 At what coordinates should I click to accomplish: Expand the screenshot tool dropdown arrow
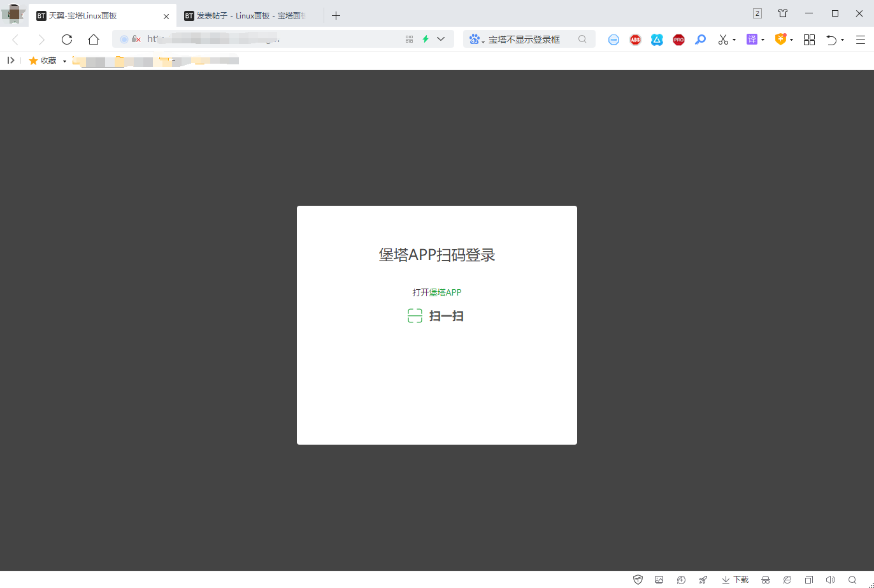[x=734, y=40]
